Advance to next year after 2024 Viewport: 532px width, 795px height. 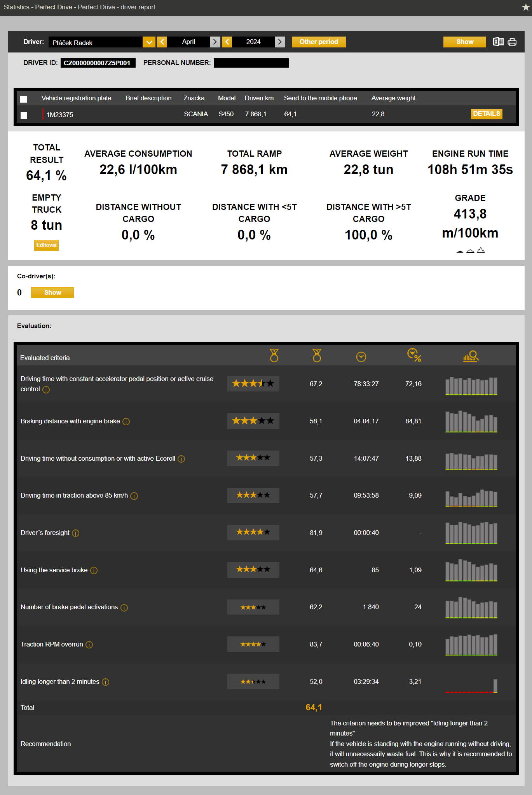point(280,42)
